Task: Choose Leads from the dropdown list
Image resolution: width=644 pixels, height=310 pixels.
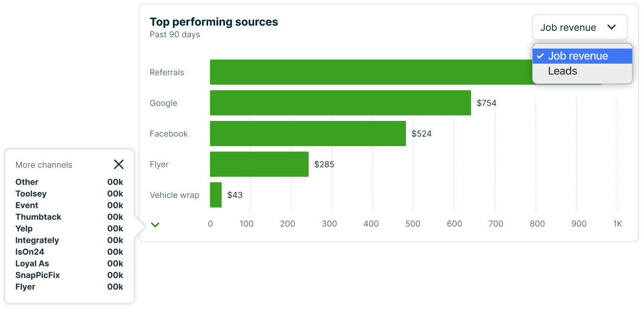Action: click(x=563, y=71)
